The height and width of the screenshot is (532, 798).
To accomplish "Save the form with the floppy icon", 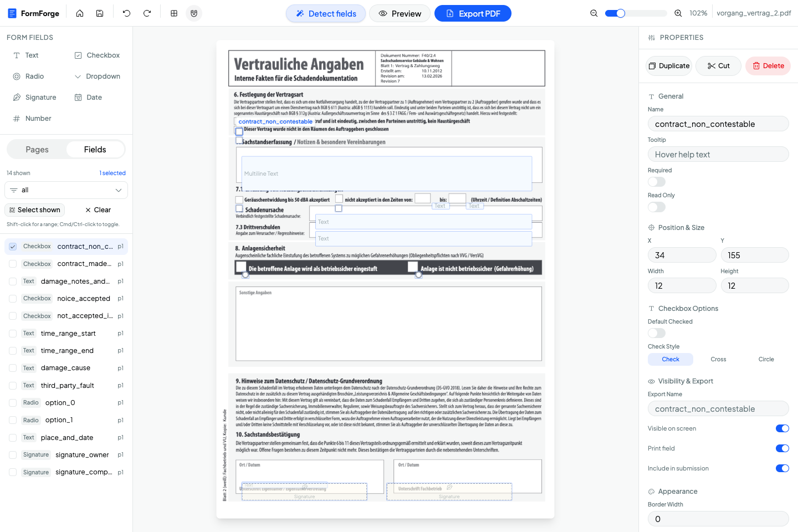I will click(x=100, y=13).
